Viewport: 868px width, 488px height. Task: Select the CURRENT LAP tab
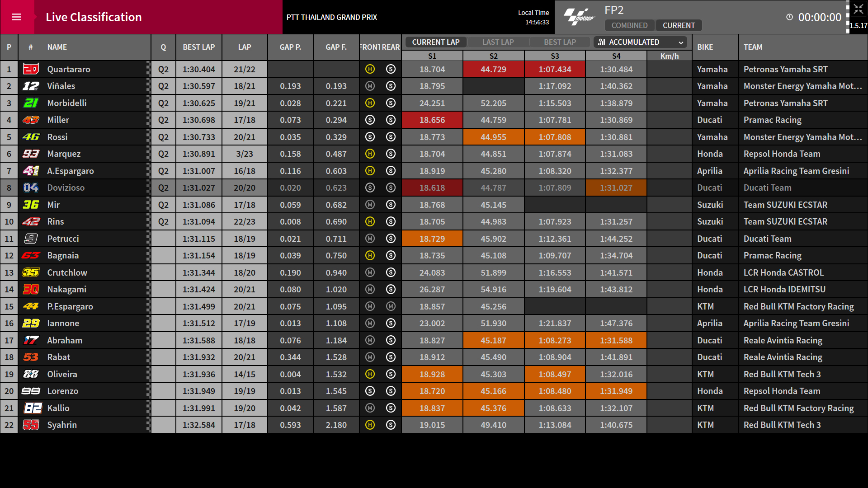436,42
